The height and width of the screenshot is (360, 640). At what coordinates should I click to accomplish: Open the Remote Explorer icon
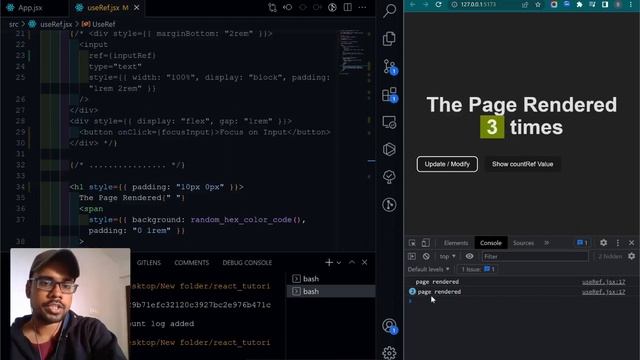pos(389,122)
